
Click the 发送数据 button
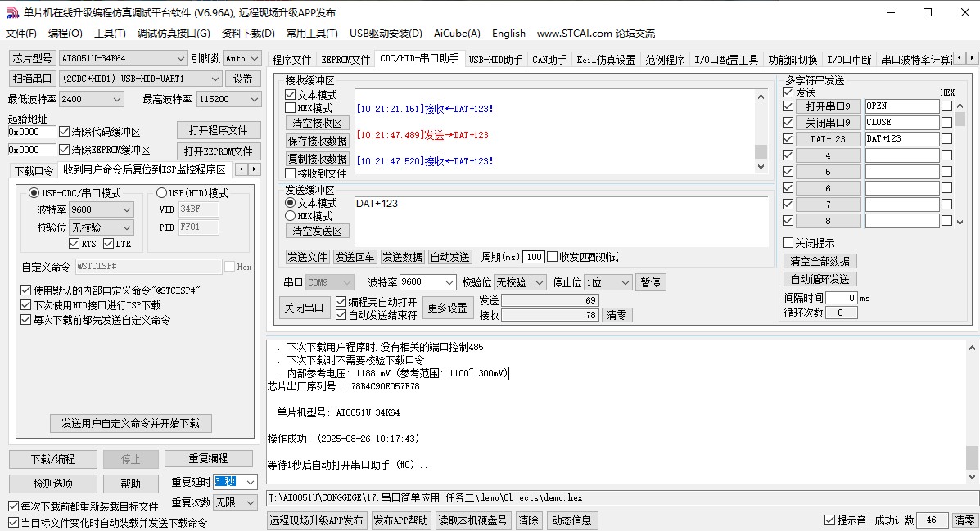click(x=402, y=257)
